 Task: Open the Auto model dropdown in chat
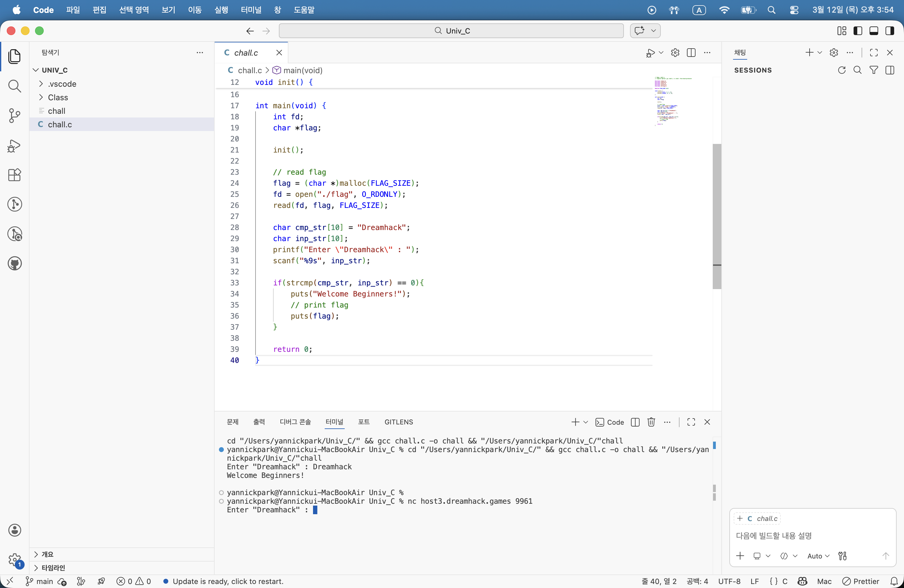coord(818,556)
